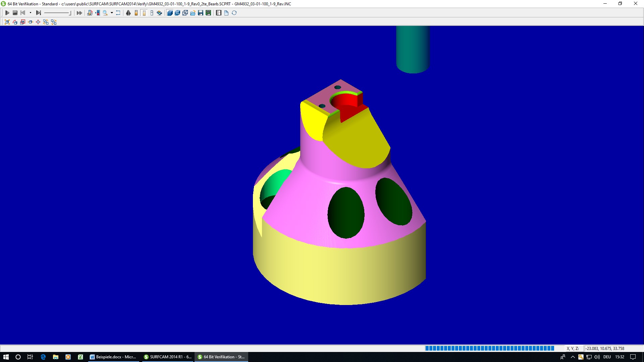Switch to SURFCAM 2014 R1 taskbar window
Screen dimensions: 644x362
coord(168,357)
